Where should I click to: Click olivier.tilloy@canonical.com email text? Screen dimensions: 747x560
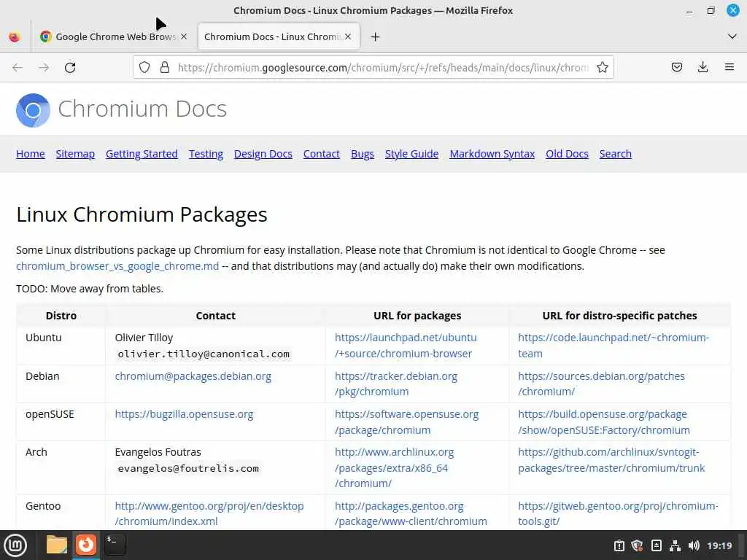pyautogui.click(x=204, y=354)
